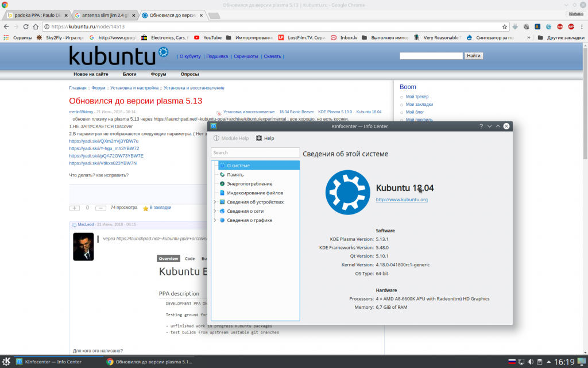Click the Russian keyboard layout flag

[x=512, y=362]
